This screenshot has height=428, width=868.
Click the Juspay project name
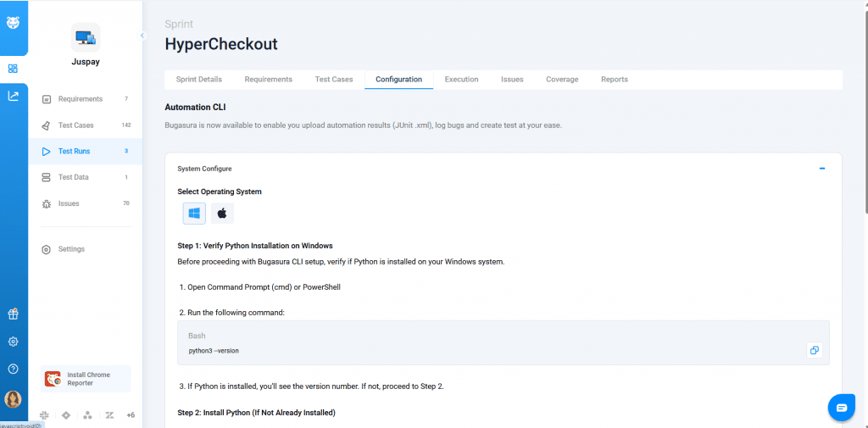pos(86,62)
